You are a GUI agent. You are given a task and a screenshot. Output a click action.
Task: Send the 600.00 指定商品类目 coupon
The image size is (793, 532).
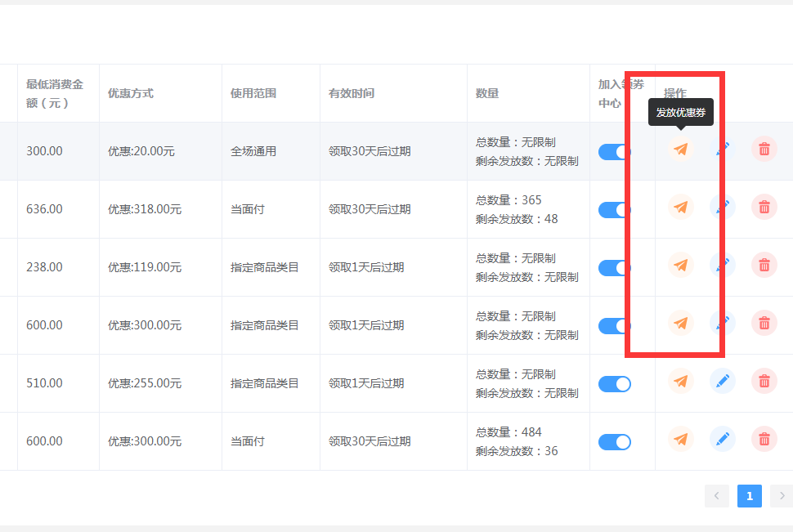[x=681, y=323]
